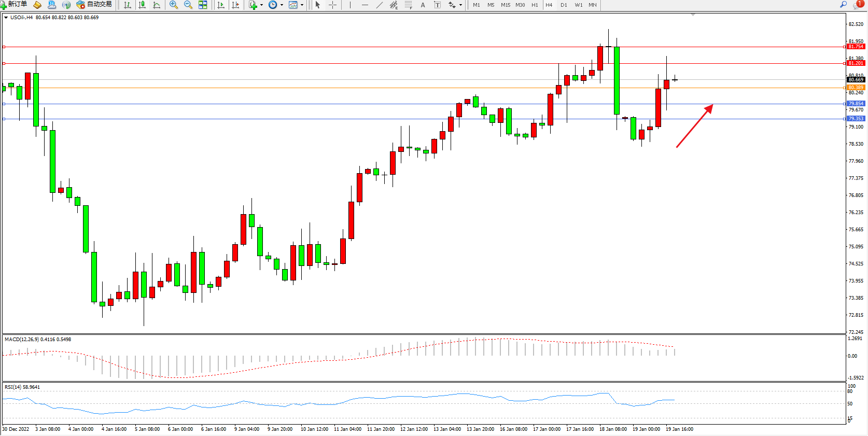Select the horizontal line drawing tool
The height and width of the screenshot is (436, 868).
pyautogui.click(x=365, y=5)
